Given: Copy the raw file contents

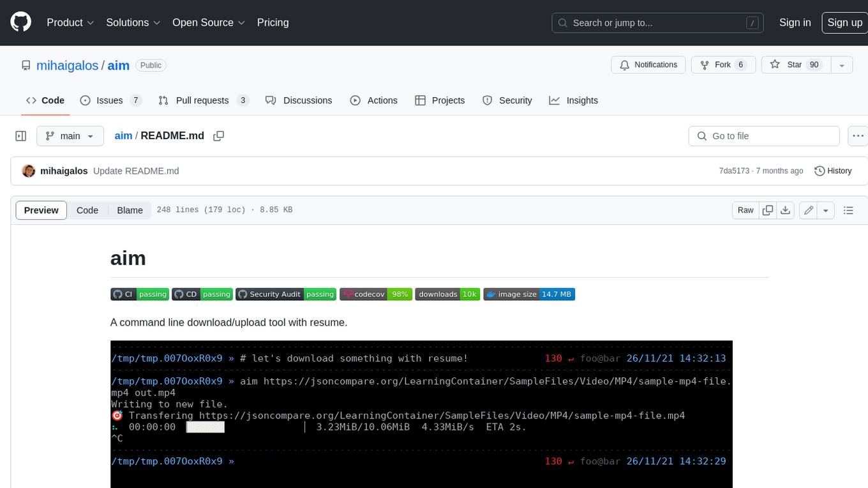Looking at the screenshot, I should [768, 210].
